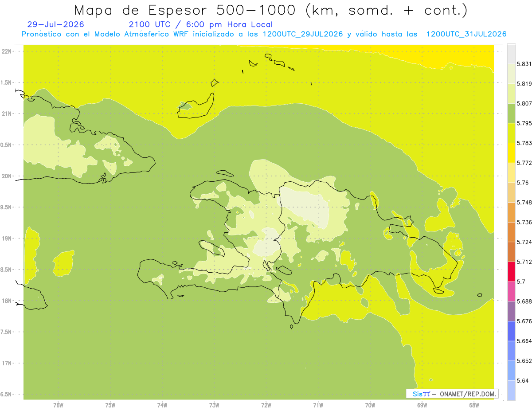The width and height of the screenshot is (532, 411).
Task: Click the legend value '5.664'
Action: point(524,341)
